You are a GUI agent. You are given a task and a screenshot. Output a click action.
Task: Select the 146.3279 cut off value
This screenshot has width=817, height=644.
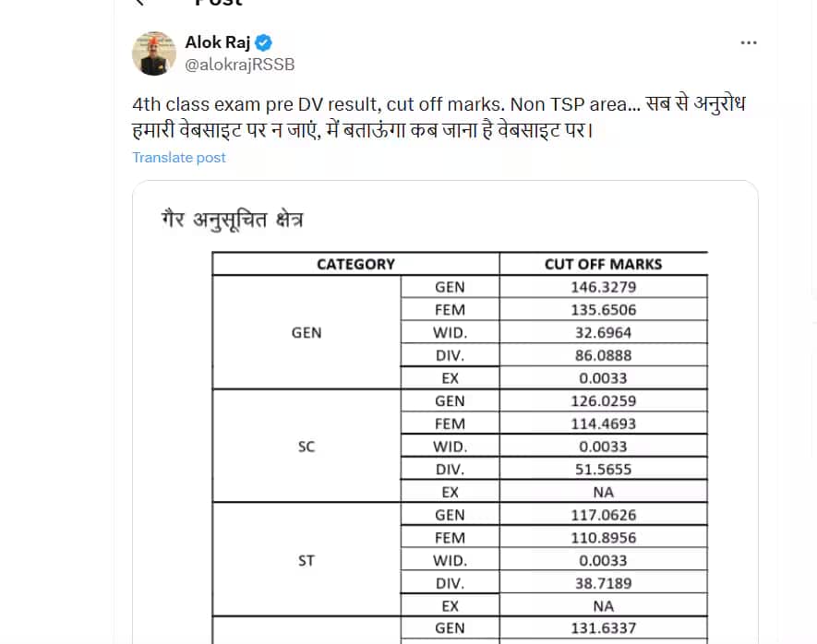tap(603, 287)
